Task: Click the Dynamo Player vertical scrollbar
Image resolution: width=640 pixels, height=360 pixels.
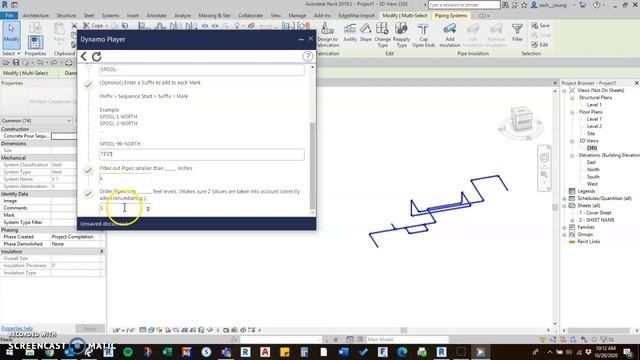Action: tap(313, 165)
